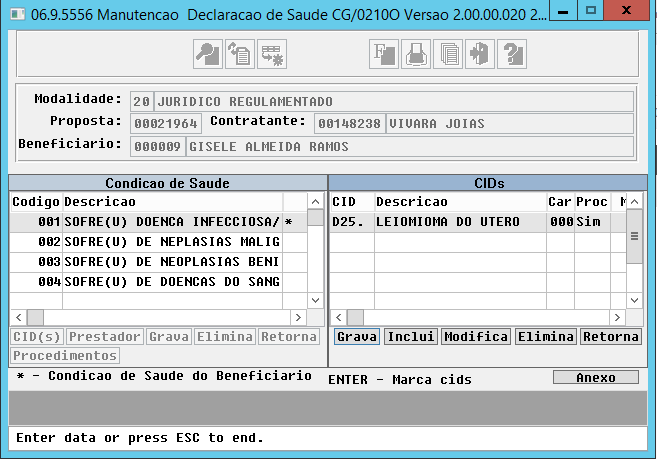
Task: Click the Proposta field 00021964
Action: (x=166, y=124)
